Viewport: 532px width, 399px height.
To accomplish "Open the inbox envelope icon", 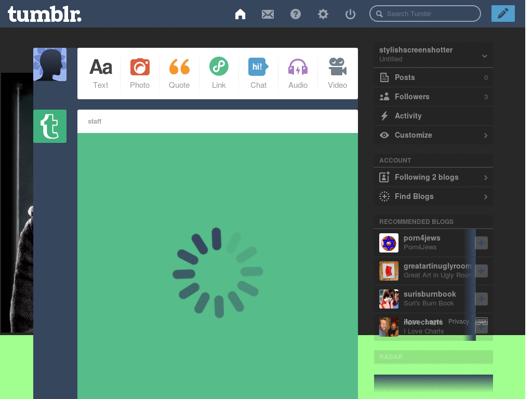I will [x=268, y=14].
